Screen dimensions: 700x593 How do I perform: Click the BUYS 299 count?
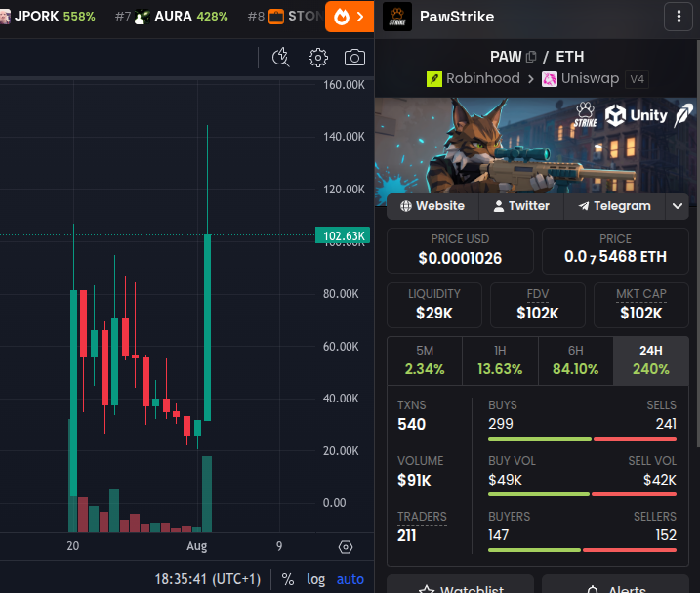(x=501, y=424)
